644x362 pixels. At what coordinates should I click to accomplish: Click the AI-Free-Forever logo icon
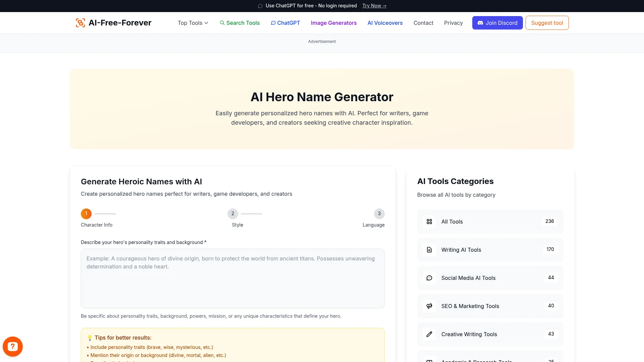[x=80, y=22]
